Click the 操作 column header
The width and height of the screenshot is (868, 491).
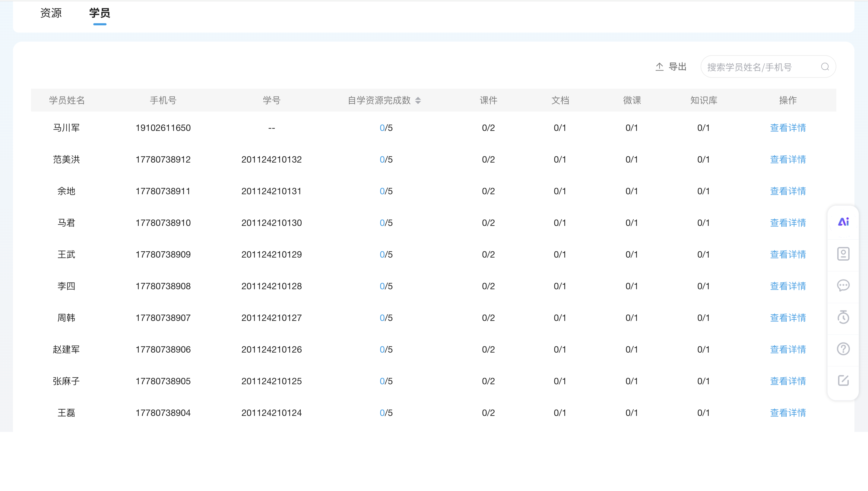[x=788, y=100]
